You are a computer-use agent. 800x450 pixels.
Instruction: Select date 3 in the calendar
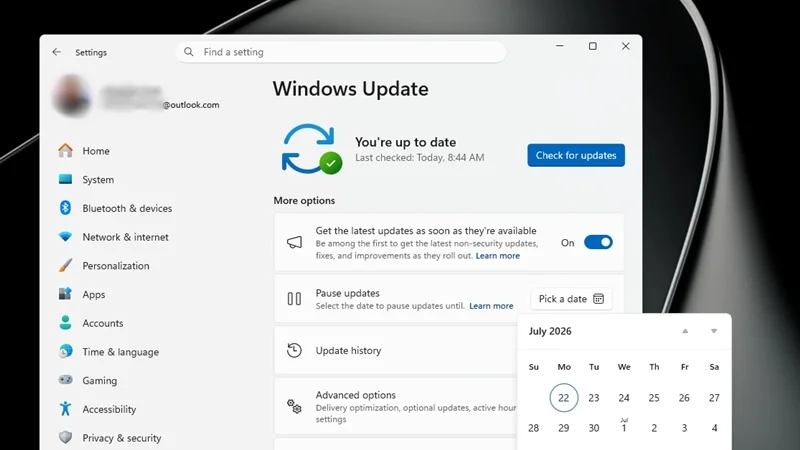point(684,428)
